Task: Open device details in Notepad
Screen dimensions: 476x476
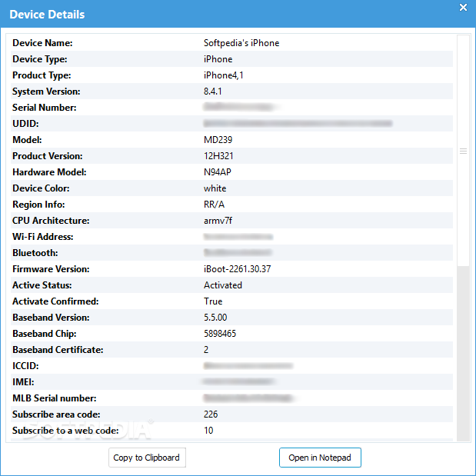Action: pos(320,458)
